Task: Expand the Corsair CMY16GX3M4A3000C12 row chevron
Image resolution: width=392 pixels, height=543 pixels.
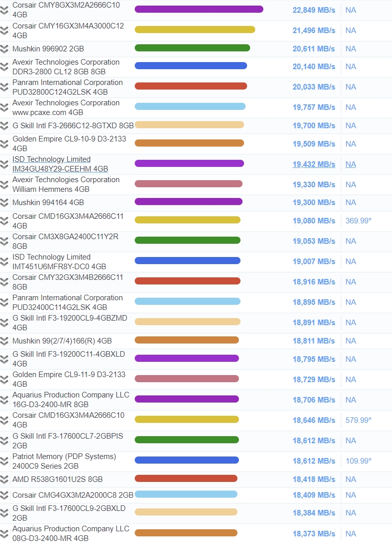Action: pos(4,31)
